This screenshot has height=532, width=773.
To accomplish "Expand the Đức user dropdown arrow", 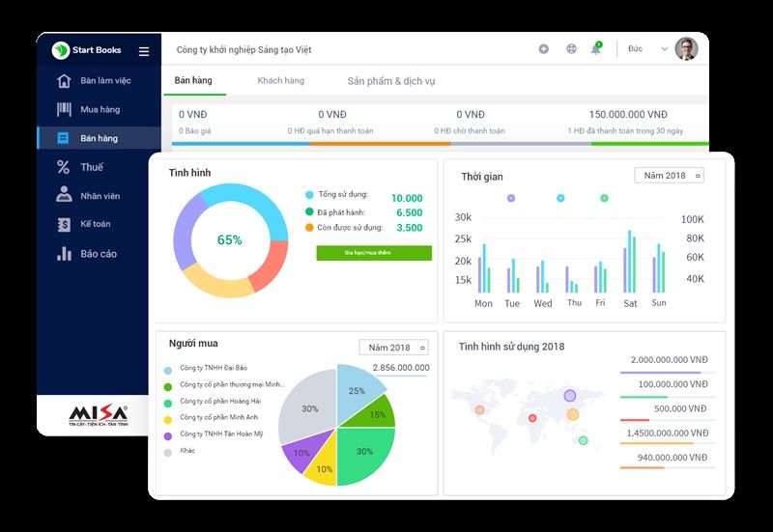I will pos(664,49).
